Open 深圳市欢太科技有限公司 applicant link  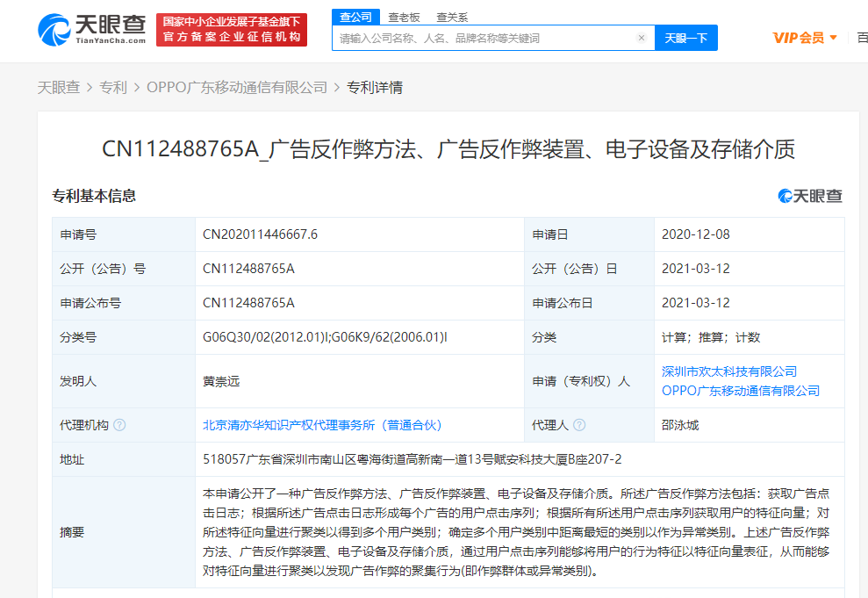[x=729, y=371]
